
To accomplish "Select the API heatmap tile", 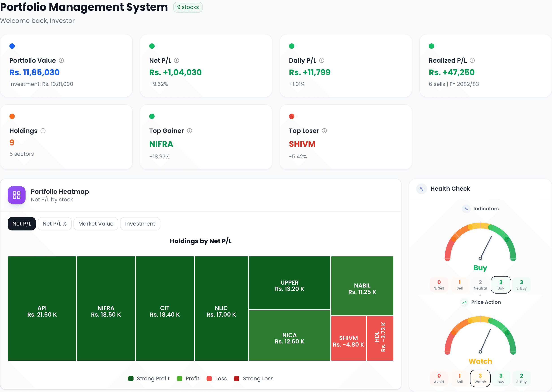I will (42, 309).
